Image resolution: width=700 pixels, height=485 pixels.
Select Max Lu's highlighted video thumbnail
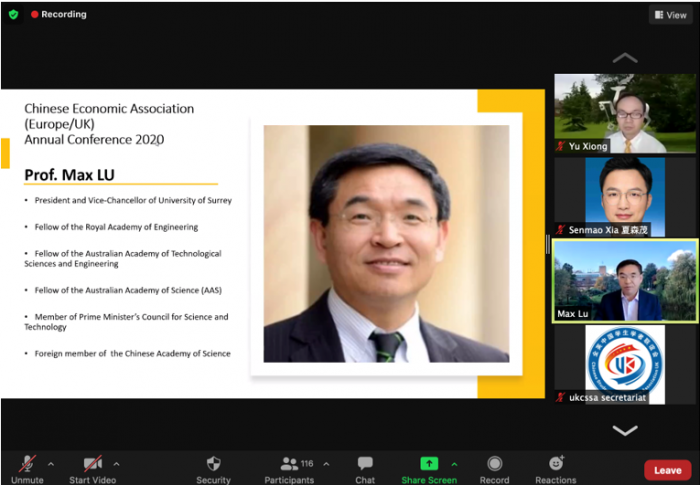click(625, 280)
